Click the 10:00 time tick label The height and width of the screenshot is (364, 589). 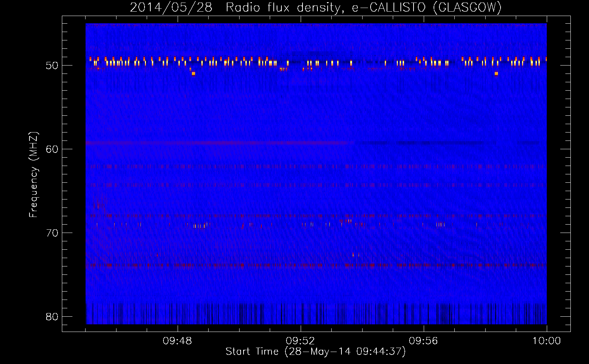pyautogui.click(x=546, y=341)
